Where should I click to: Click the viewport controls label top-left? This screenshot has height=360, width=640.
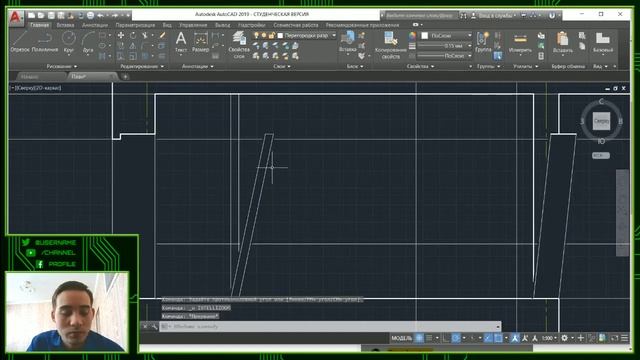[x=36, y=88]
